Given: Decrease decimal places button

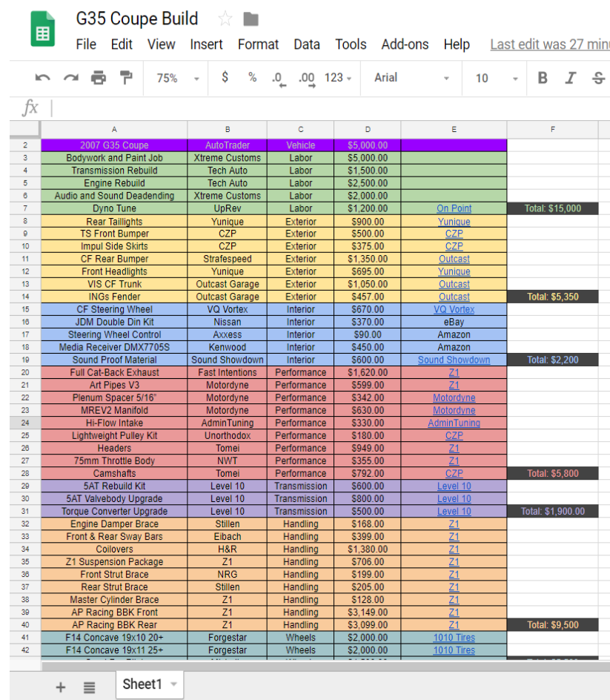Looking at the screenshot, I should pyautogui.click(x=279, y=79).
